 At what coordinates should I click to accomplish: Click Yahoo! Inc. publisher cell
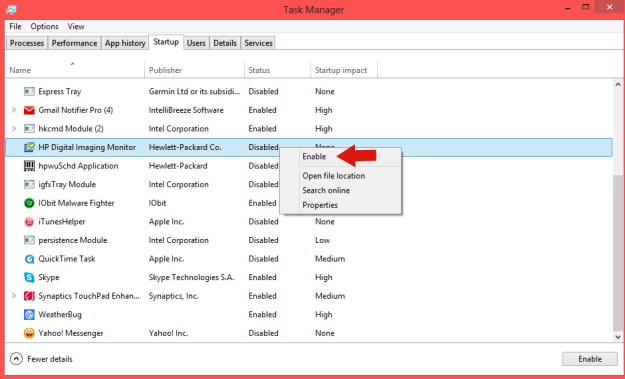pos(168,333)
